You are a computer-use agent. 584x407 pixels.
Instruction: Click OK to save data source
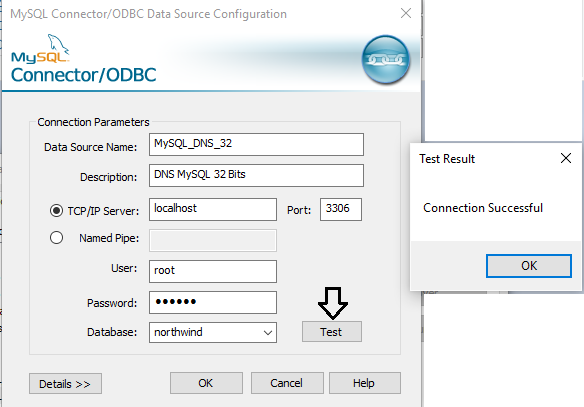click(206, 383)
